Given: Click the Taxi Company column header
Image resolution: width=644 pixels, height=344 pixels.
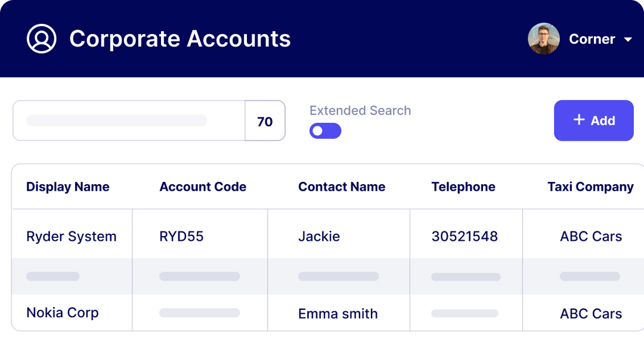Looking at the screenshot, I should (x=590, y=187).
